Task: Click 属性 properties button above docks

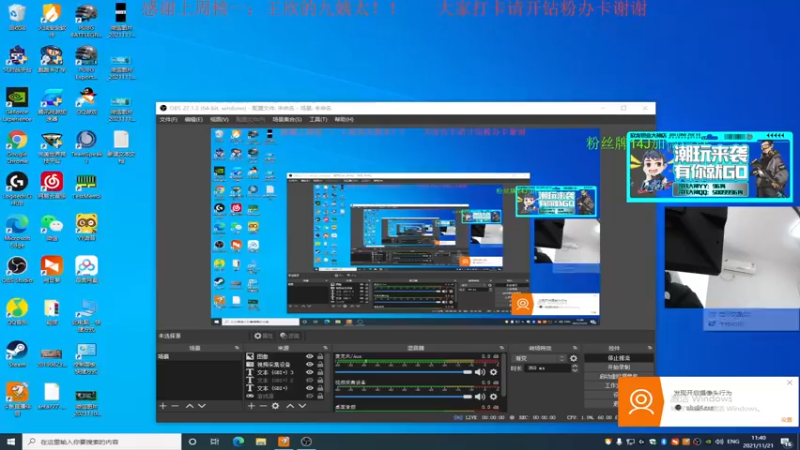Action: (x=263, y=336)
